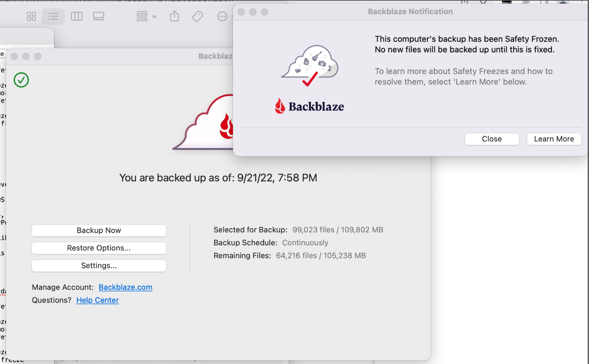Image resolution: width=589 pixels, height=364 pixels.
Task: Click the Backblaze Notification title bar text
Action: (410, 12)
